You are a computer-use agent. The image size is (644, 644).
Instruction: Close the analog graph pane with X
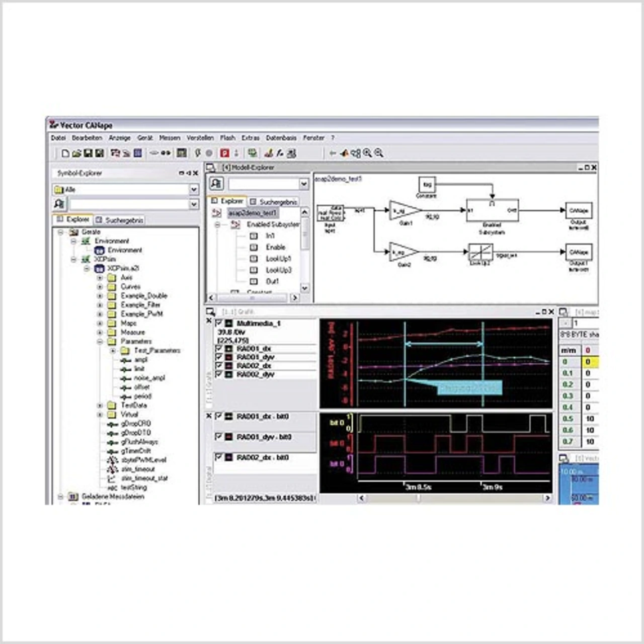pos(209,320)
